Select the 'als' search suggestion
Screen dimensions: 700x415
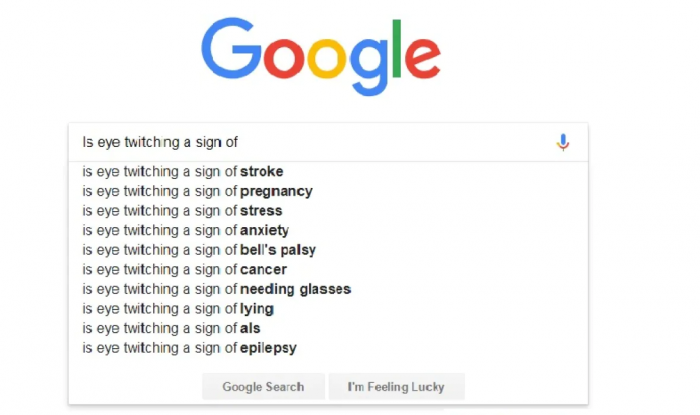point(172,329)
